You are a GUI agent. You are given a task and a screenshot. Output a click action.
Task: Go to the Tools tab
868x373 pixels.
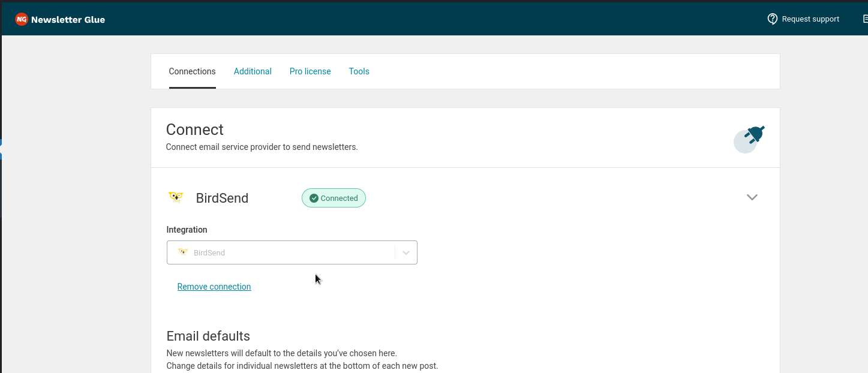pos(359,71)
